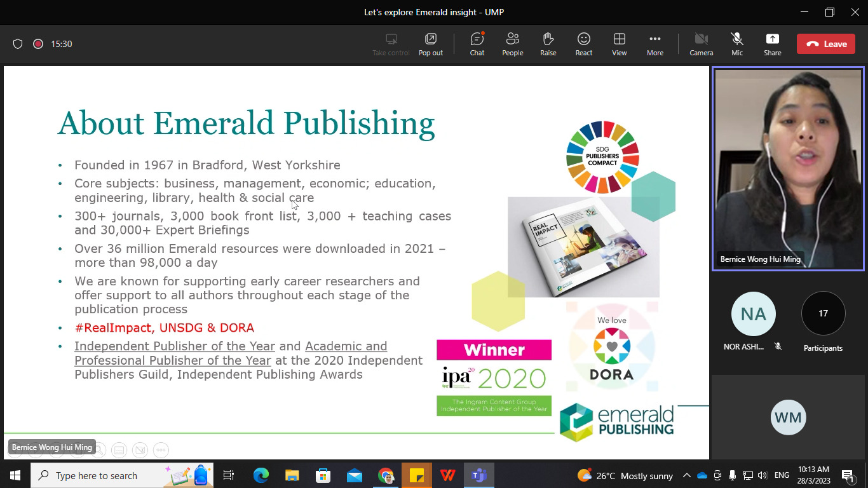Open the More actions menu
Viewport: 868px width, 488px height.
coord(655,44)
